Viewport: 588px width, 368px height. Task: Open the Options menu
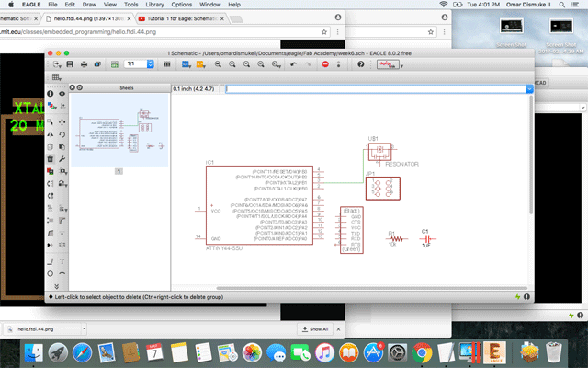click(182, 5)
